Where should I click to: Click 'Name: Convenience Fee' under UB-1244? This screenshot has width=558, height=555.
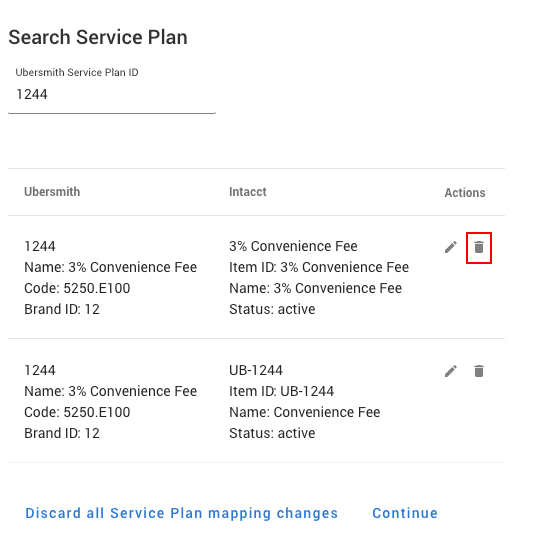(x=305, y=412)
